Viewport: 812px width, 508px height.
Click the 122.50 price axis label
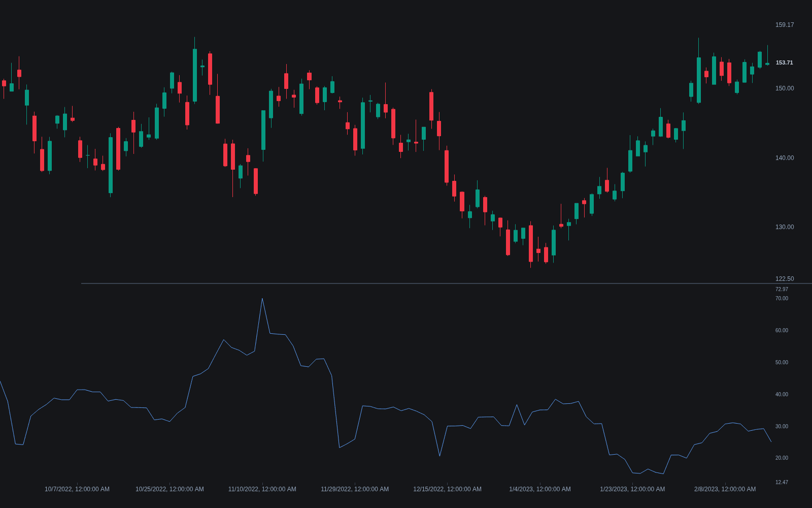785,279
